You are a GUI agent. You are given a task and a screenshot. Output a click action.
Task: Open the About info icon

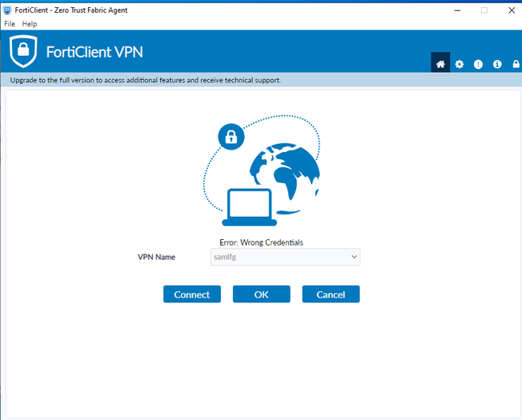[x=497, y=64]
